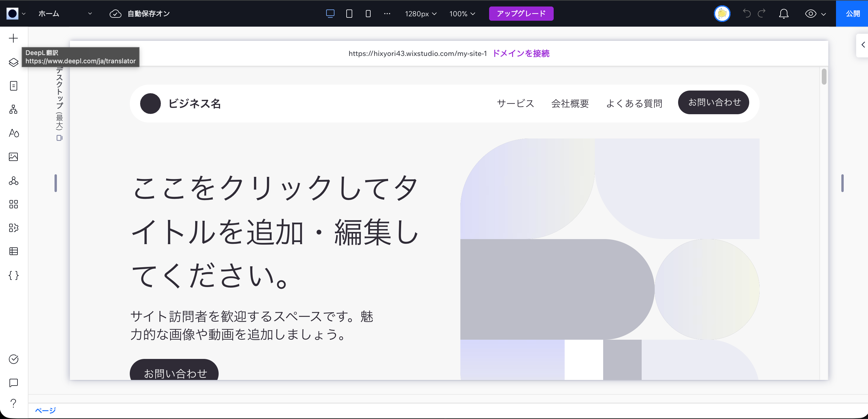Click the デスクトップ（最大） breakpoint label
Image resolution: width=868 pixels, height=419 pixels.
(x=59, y=98)
